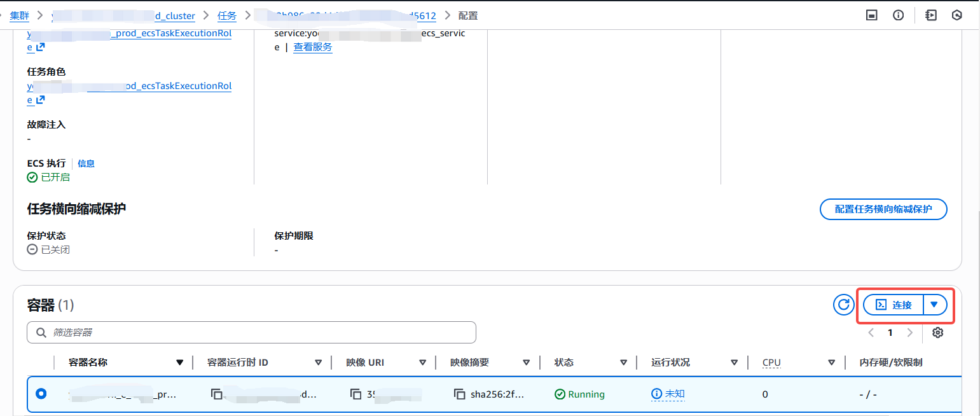This screenshot has height=416, width=980.
Task: Select the container row radio button
Action: click(41, 394)
